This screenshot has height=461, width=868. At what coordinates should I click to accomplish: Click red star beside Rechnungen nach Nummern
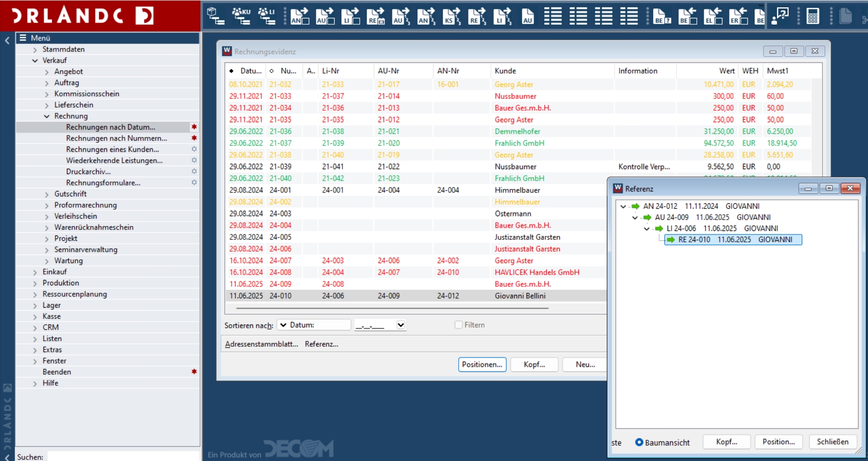point(194,138)
